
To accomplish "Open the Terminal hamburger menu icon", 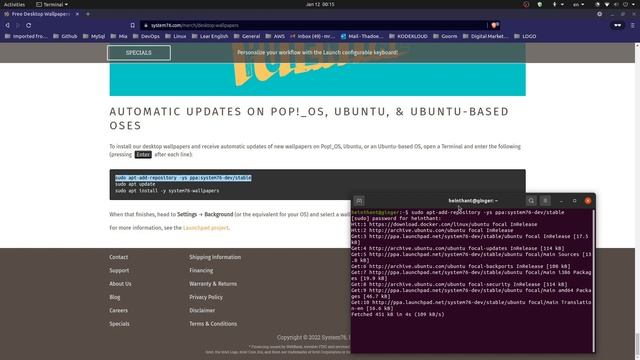I will click(545, 201).
